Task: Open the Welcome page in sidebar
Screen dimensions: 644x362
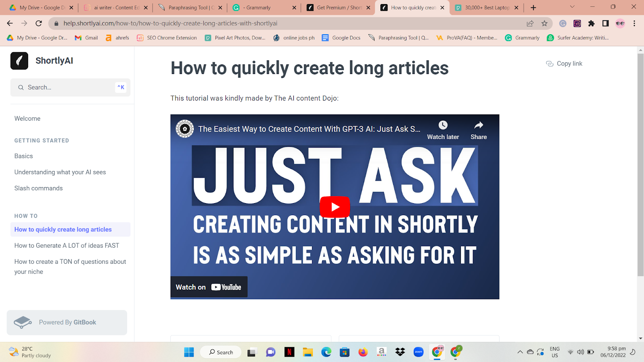Action: pos(27,119)
